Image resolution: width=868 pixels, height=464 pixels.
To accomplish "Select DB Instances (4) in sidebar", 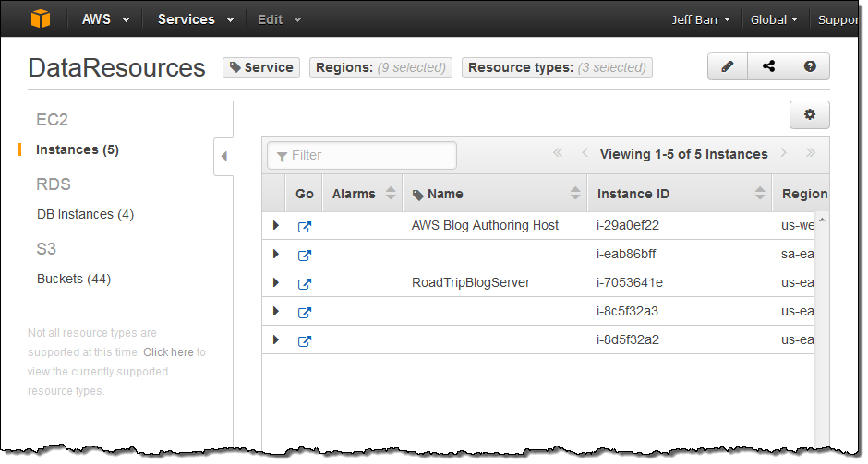I will pyautogui.click(x=85, y=214).
